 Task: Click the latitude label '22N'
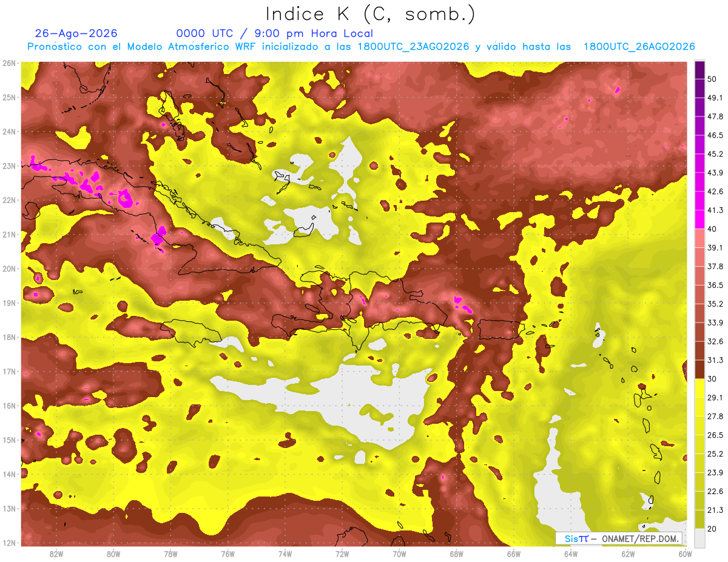(x=9, y=200)
